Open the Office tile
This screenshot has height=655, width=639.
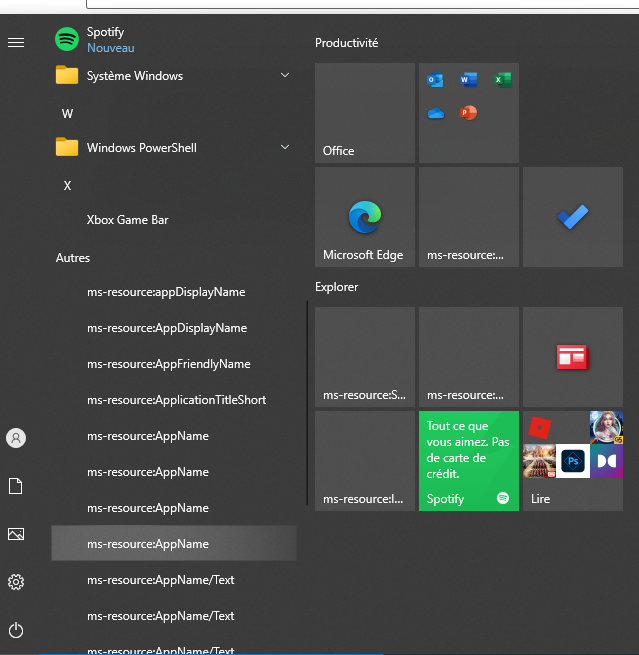(365, 113)
